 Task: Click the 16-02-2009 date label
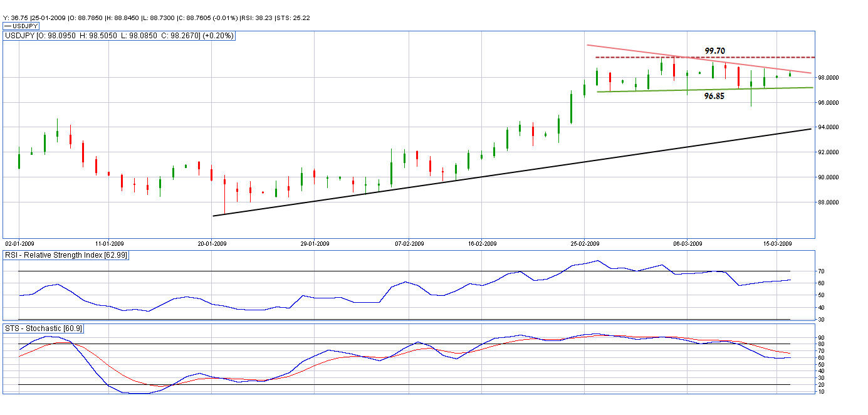coord(481,243)
